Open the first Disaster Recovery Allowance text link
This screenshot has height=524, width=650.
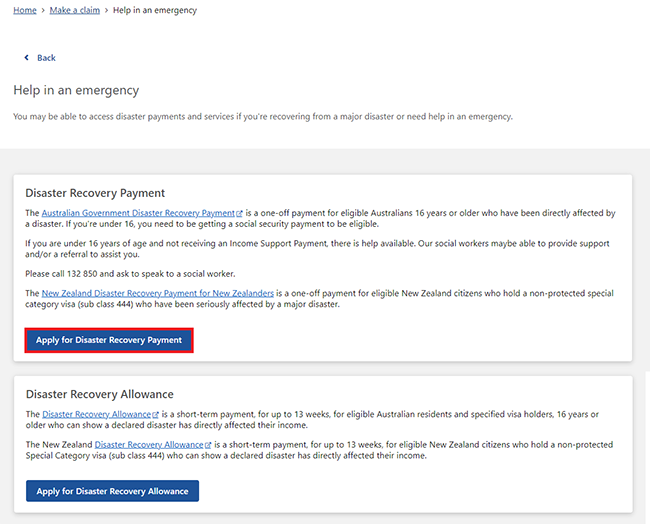coord(96,414)
